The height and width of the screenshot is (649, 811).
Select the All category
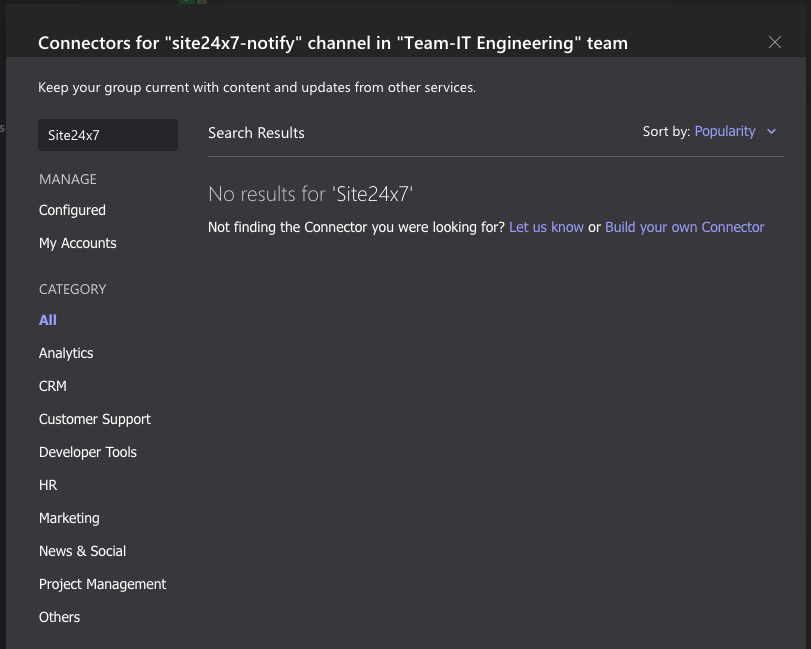[x=48, y=320]
